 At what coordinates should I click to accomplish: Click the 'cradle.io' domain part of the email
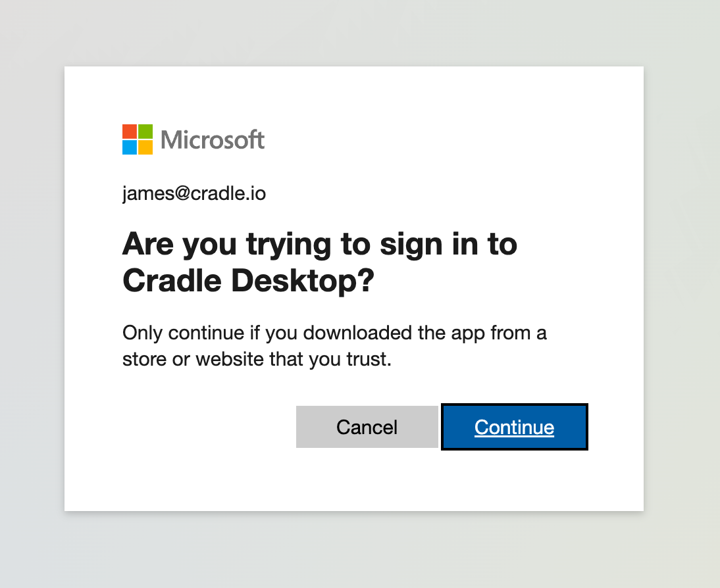tap(228, 193)
